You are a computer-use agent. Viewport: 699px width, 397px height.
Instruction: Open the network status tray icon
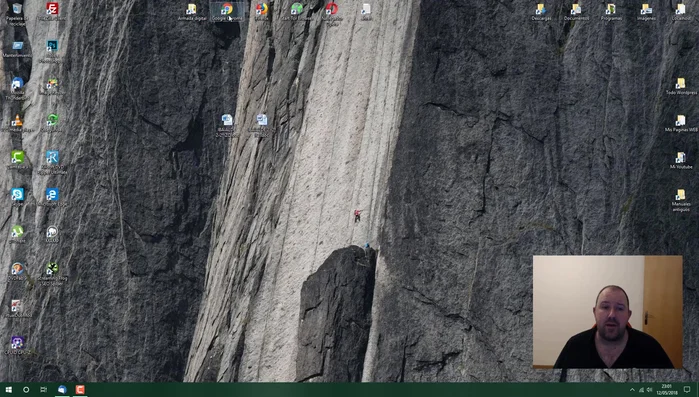pyautogui.click(x=641, y=390)
